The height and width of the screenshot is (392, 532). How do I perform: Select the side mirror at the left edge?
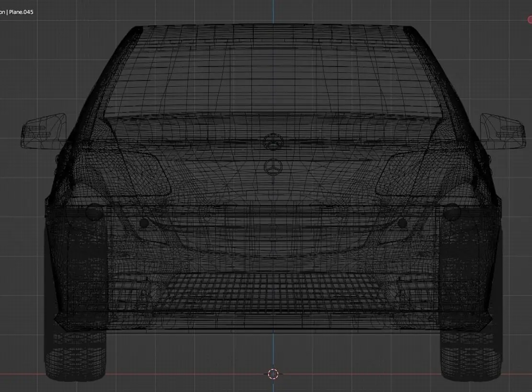pos(44,131)
